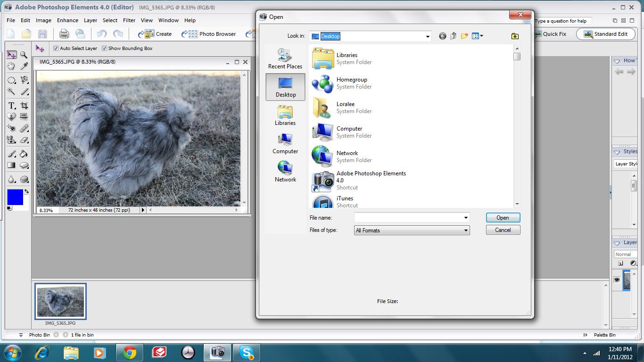Click the Cancel button in the Open dialog
Screen dimensions: 644x362
[x=503, y=230]
